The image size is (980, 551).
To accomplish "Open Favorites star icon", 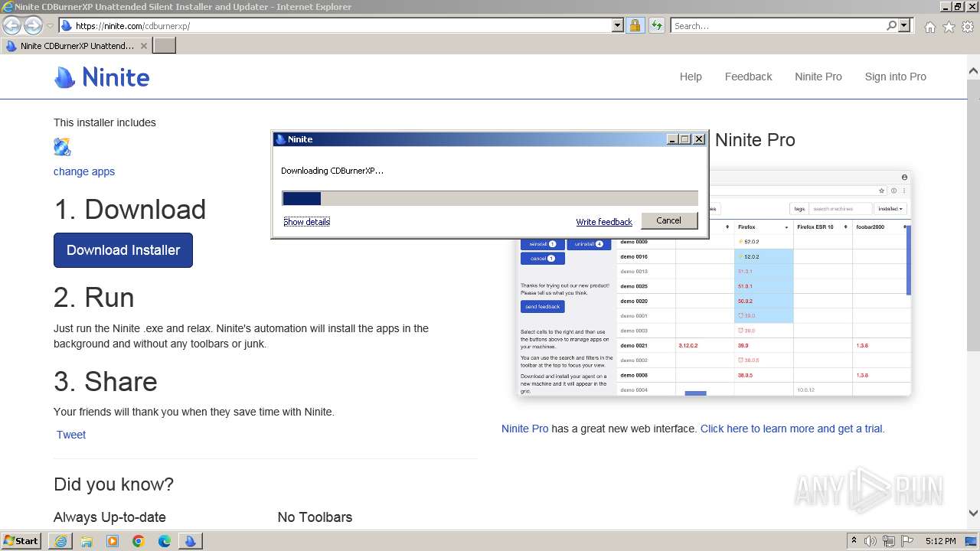I will 949,27.
